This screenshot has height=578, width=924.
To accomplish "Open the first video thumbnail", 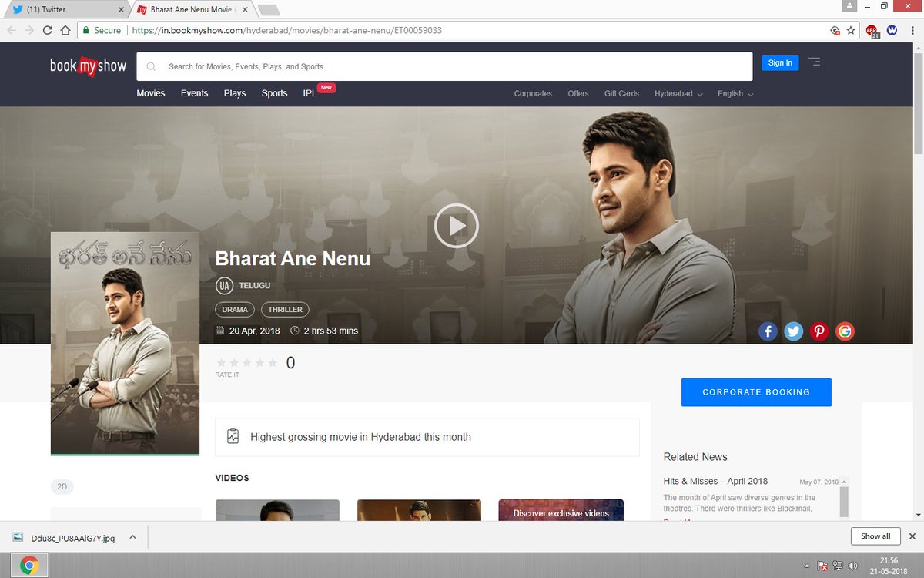I will point(277,510).
